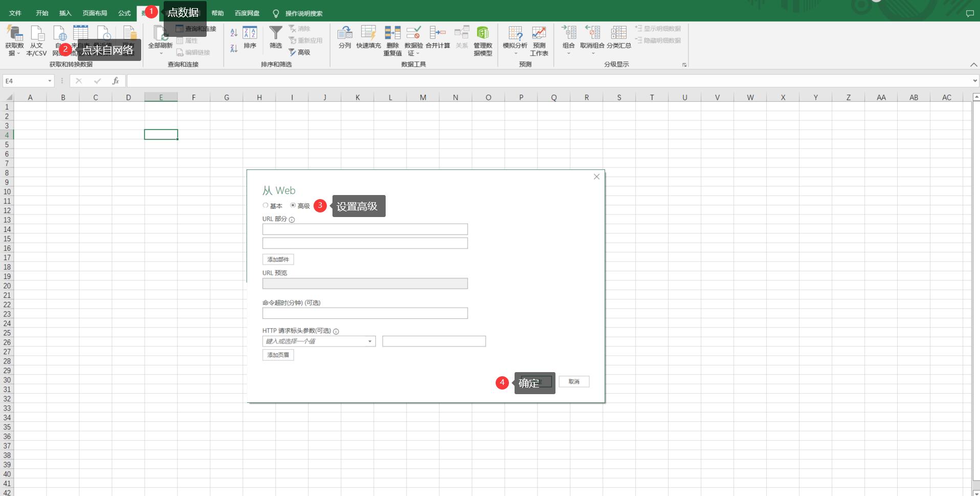Click the fx insert function icon
The image size is (980, 496).
tap(116, 81)
